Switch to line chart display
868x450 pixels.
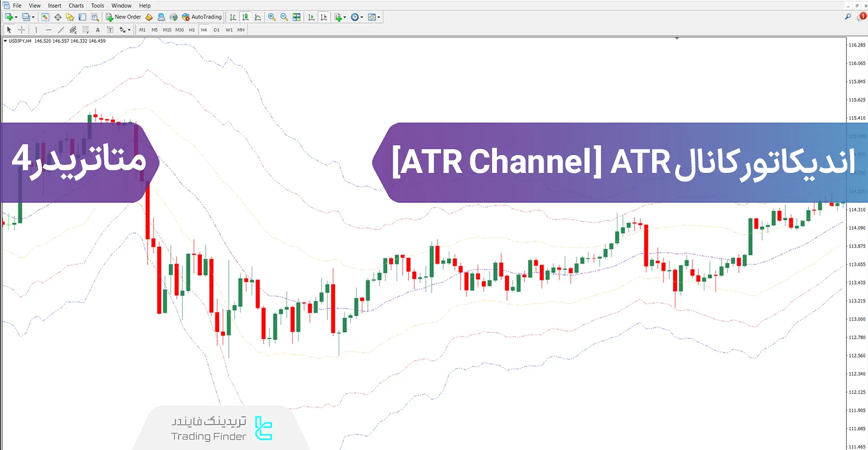(x=258, y=17)
